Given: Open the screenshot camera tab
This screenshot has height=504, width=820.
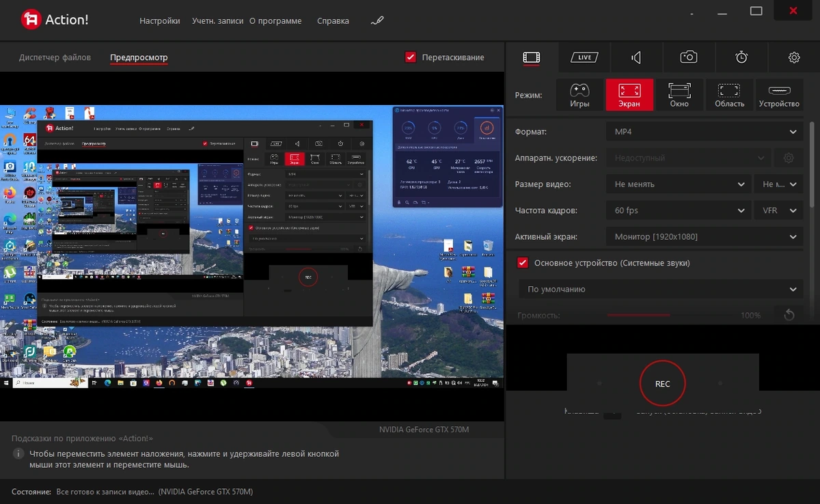Looking at the screenshot, I should click(689, 57).
